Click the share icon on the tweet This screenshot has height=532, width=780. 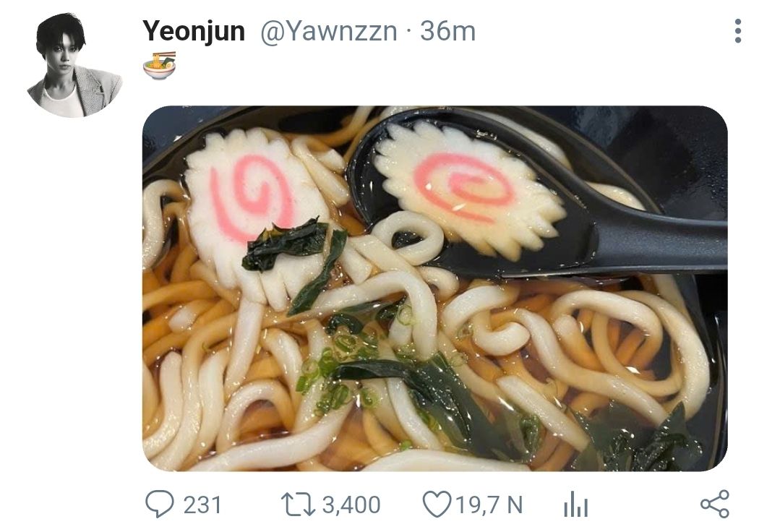(715, 505)
